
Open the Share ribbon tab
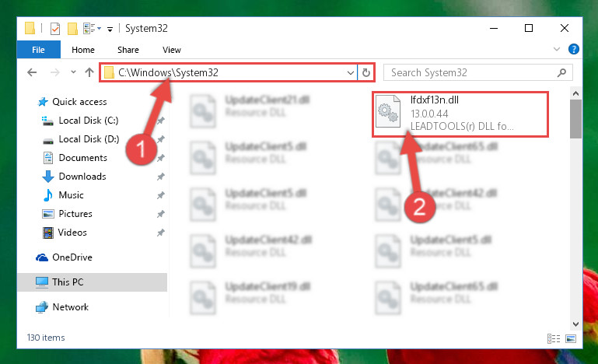pyautogui.click(x=128, y=50)
